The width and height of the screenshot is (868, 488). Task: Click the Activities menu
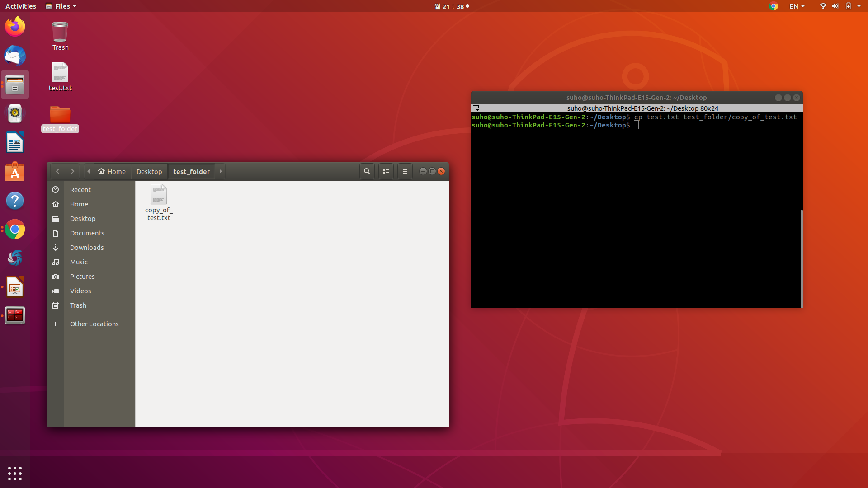(x=21, y=6)
